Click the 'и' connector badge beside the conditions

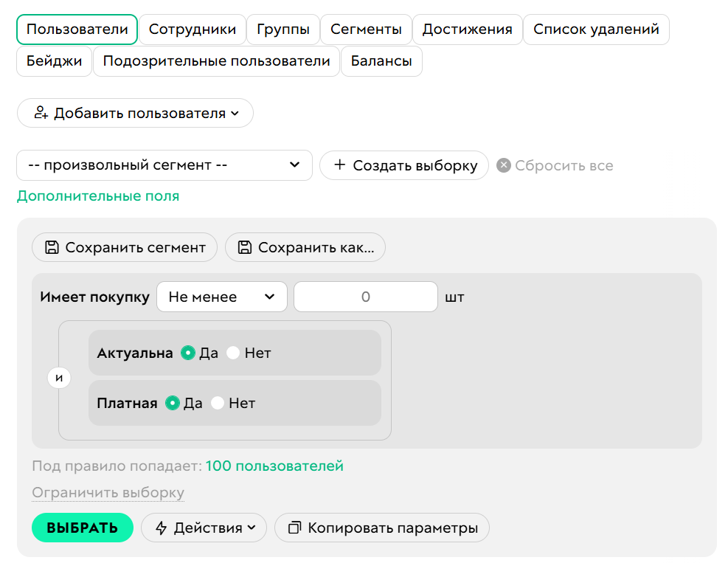click(x=59, y=377)
